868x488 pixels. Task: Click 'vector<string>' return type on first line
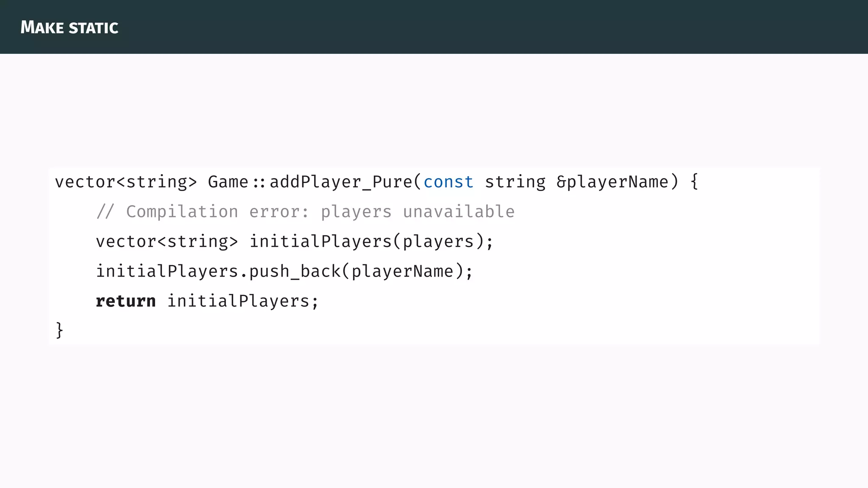tap(126, 182)
